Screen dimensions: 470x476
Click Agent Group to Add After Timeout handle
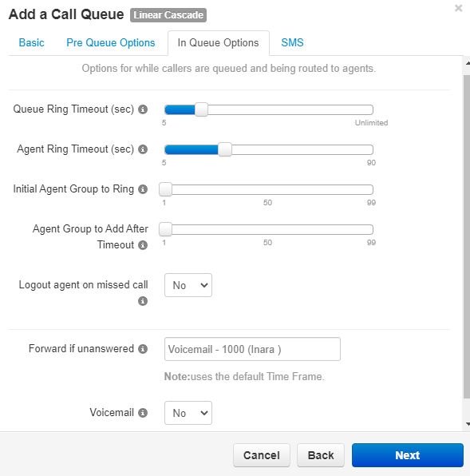(165, 229)
